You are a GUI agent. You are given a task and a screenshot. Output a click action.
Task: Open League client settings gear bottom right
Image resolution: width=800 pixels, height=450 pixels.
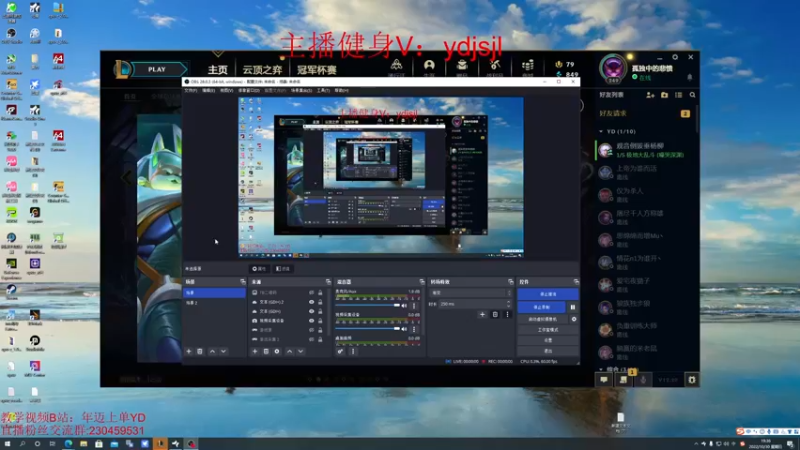click(x=692, y=380)
